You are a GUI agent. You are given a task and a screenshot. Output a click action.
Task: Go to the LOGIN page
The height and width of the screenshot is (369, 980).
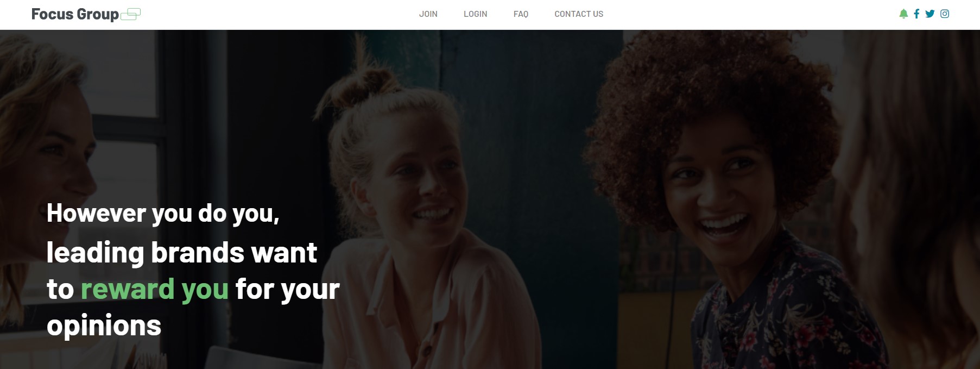click(476, 14)
